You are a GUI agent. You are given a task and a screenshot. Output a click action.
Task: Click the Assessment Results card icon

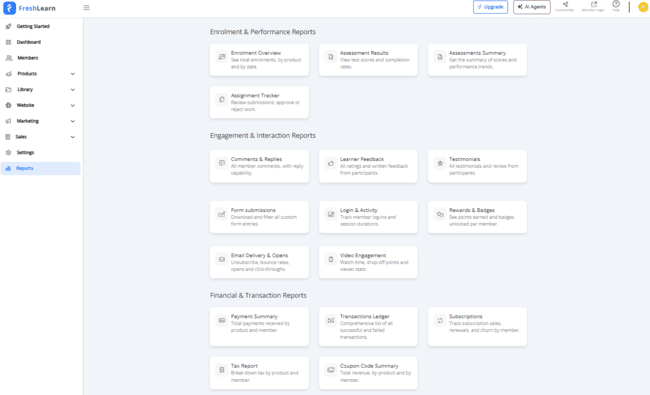[x=331, y=57]
